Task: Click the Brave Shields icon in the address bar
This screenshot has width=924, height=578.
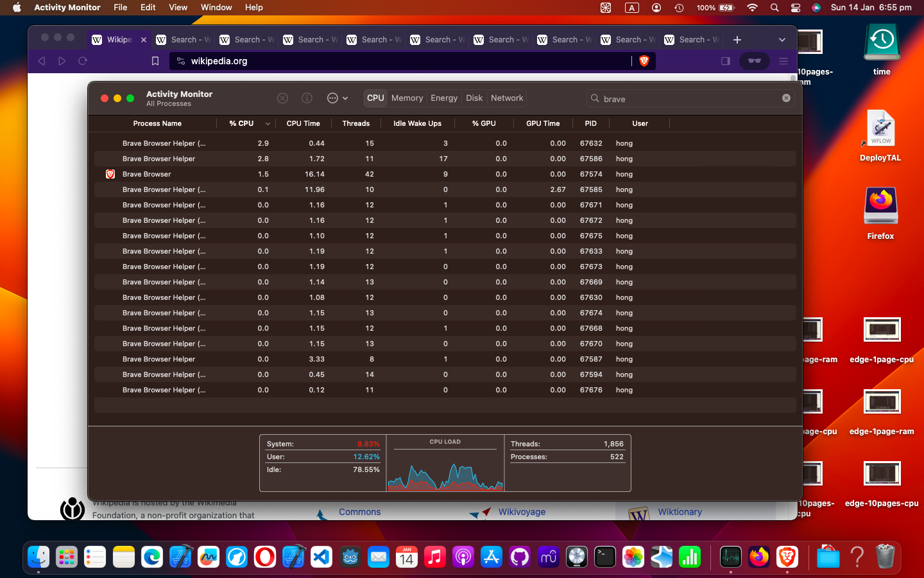Action: pyautogui.click(x=645, y=61)
